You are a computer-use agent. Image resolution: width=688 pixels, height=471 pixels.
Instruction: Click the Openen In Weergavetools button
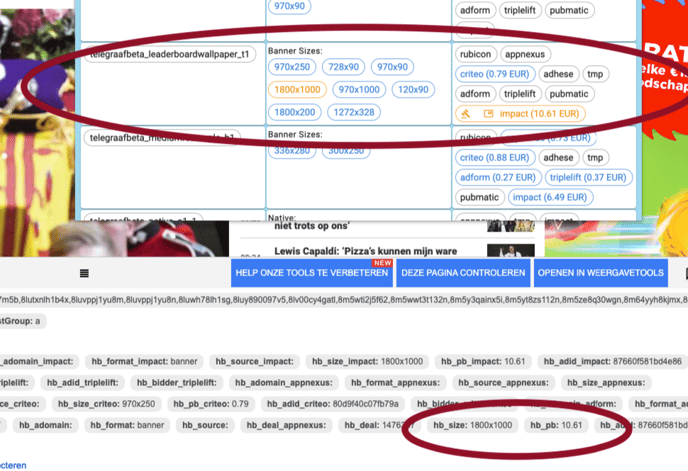point(599,273)
